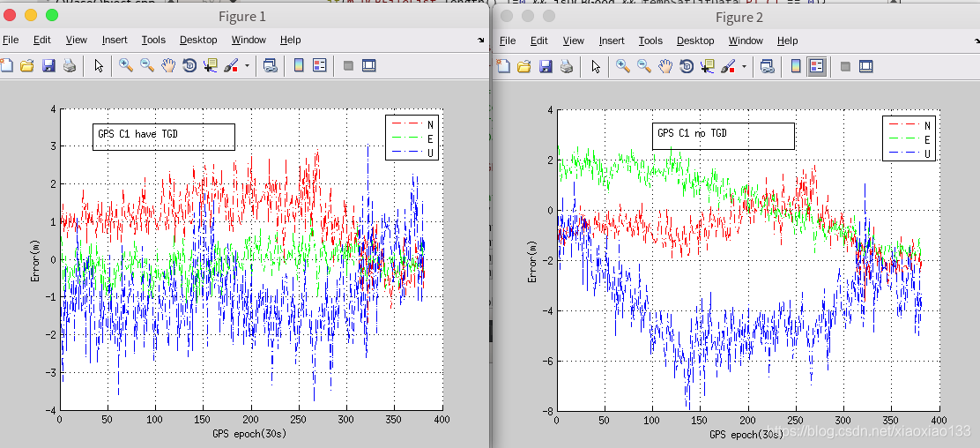This screenshot has width=980, height=448.
Task: Select 'GPS C1 no TGD' text box
Action: pyautogui.click(x=724, y=136)
